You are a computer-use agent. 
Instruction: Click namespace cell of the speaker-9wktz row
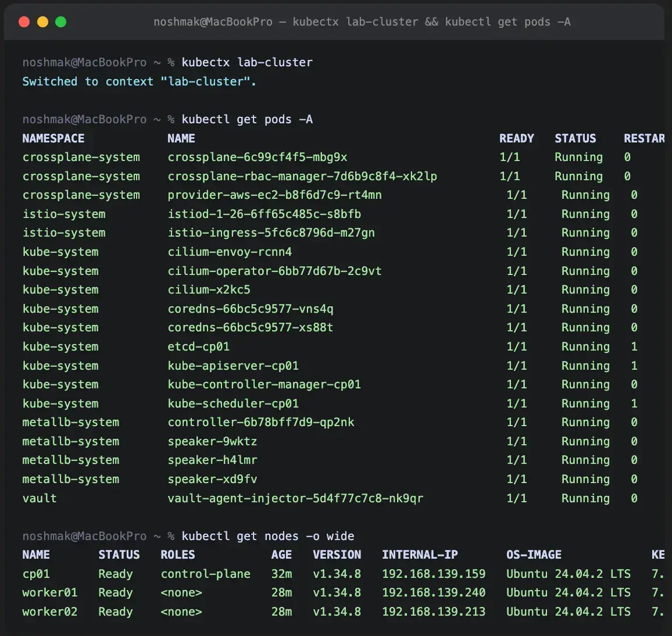71,441
